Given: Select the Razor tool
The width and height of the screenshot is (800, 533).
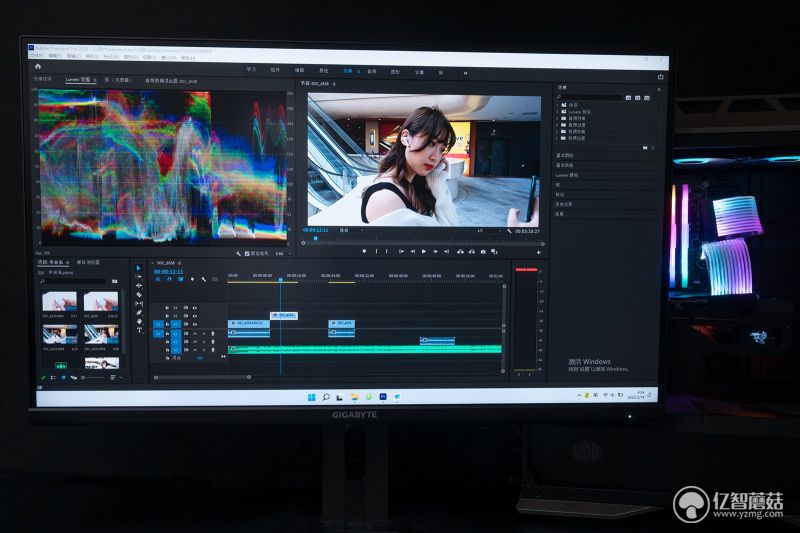Looking at the screenshot, I should [x=139, y=294].
